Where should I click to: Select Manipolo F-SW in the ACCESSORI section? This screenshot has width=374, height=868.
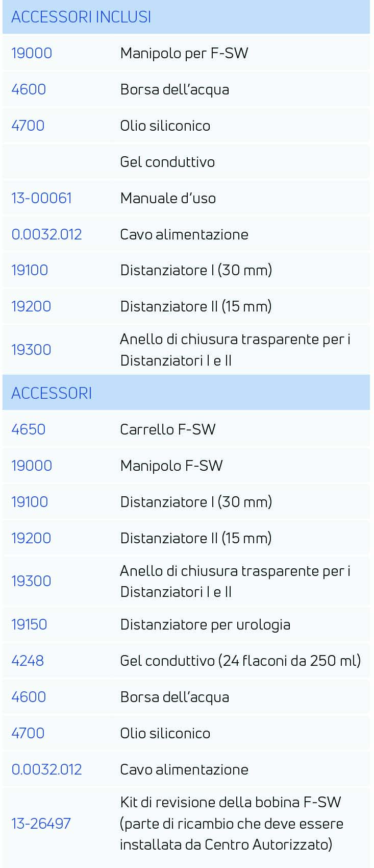click(171, 465)
